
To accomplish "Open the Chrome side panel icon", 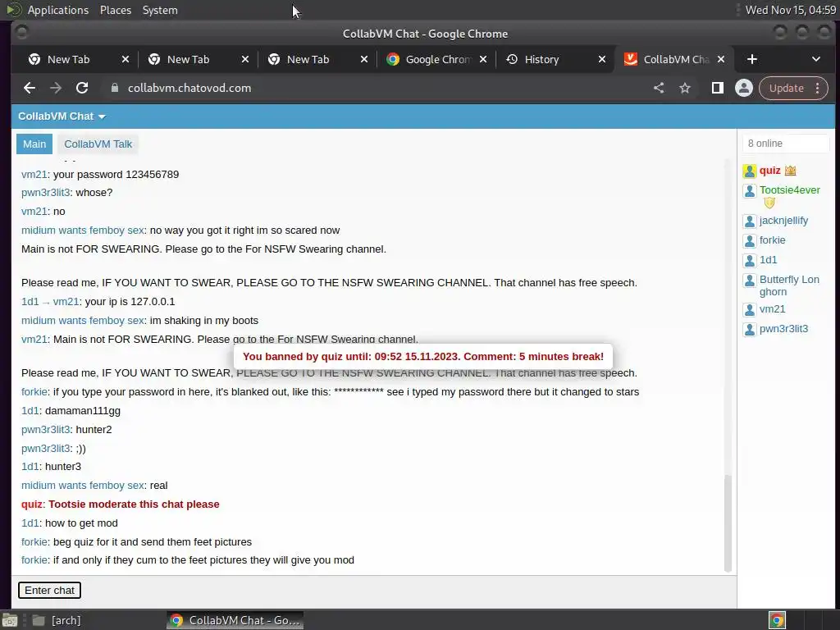I will click(717, 88).
